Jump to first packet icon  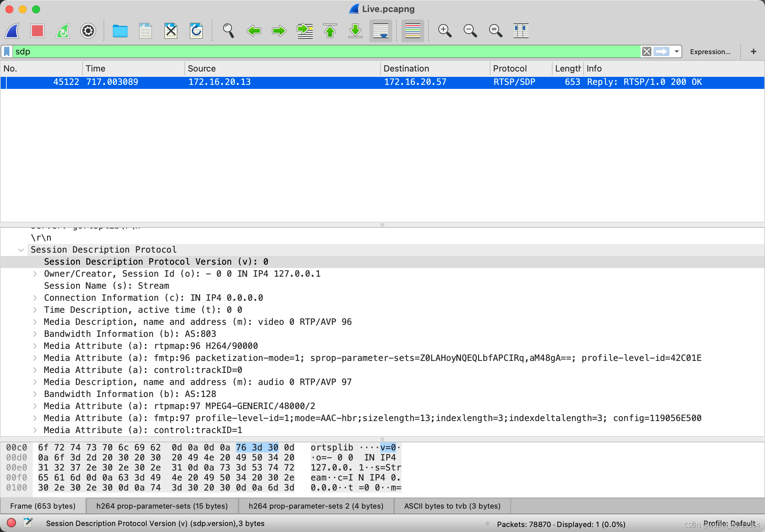coord(330,31)
